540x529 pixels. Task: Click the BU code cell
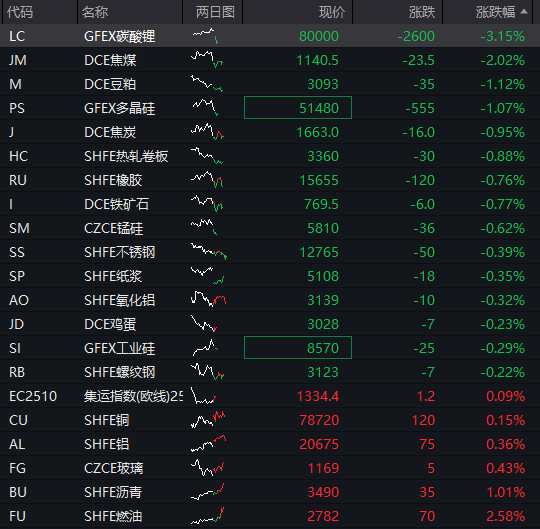click(18, 492)
